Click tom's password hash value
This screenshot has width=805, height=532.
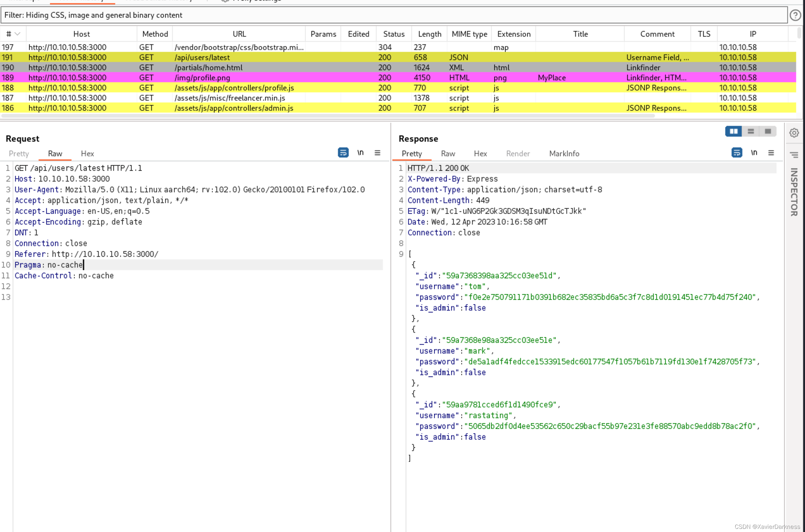pyautogui.click(x=610, y=297)
